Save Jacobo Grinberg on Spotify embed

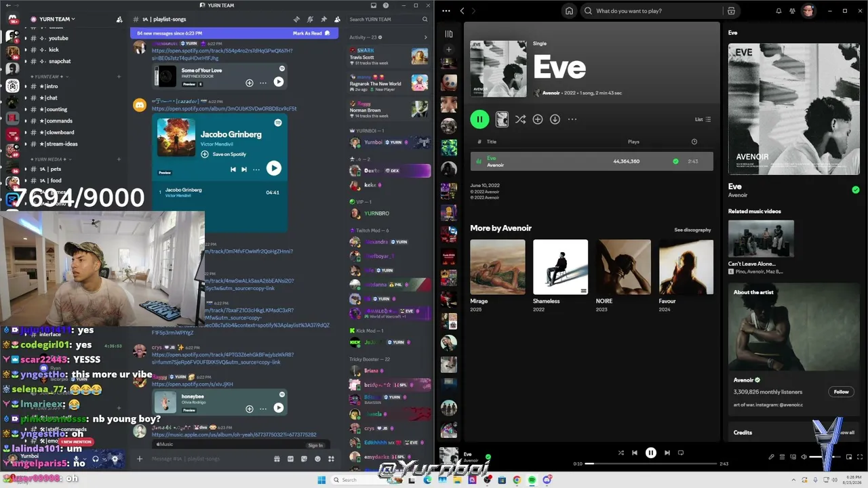click(x=224, y=155)
